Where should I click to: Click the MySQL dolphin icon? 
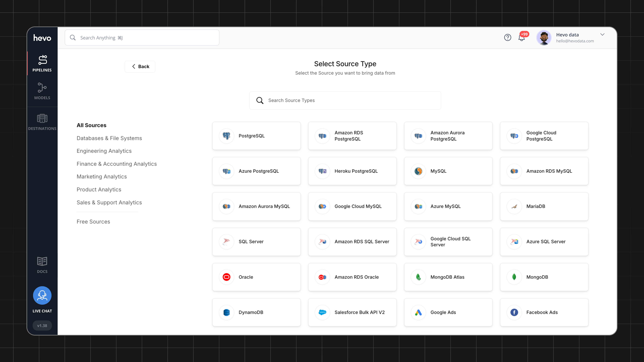[418, 171]
